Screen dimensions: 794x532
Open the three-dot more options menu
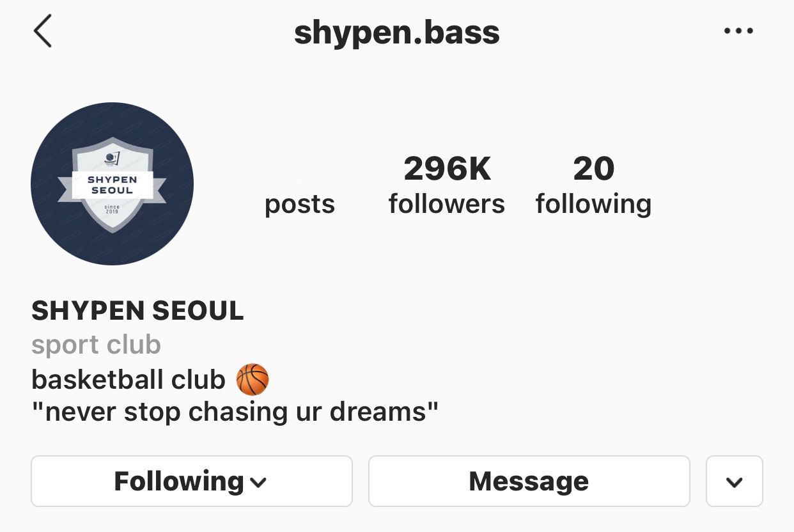pyautogui.click(x=738, y=31)
